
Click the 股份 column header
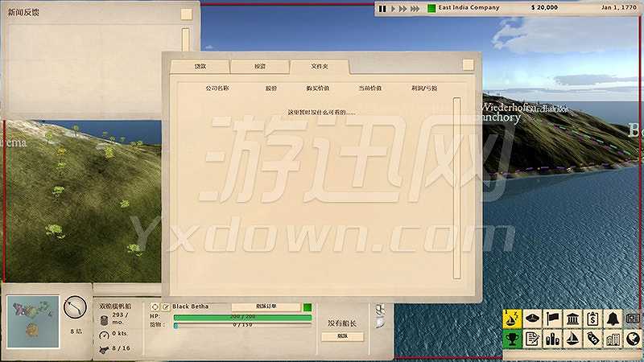(x=271, y=88)
